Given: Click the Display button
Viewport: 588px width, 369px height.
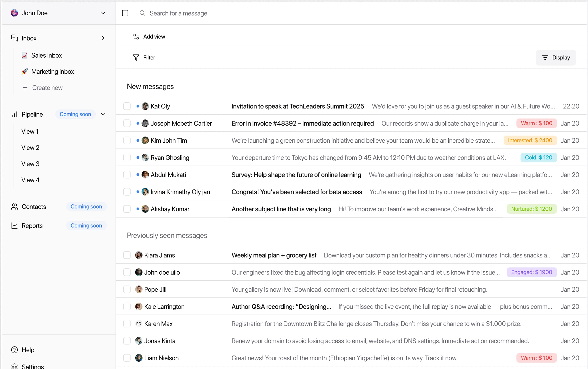Looking at the screenshot, I should click(x=556, y=58).
